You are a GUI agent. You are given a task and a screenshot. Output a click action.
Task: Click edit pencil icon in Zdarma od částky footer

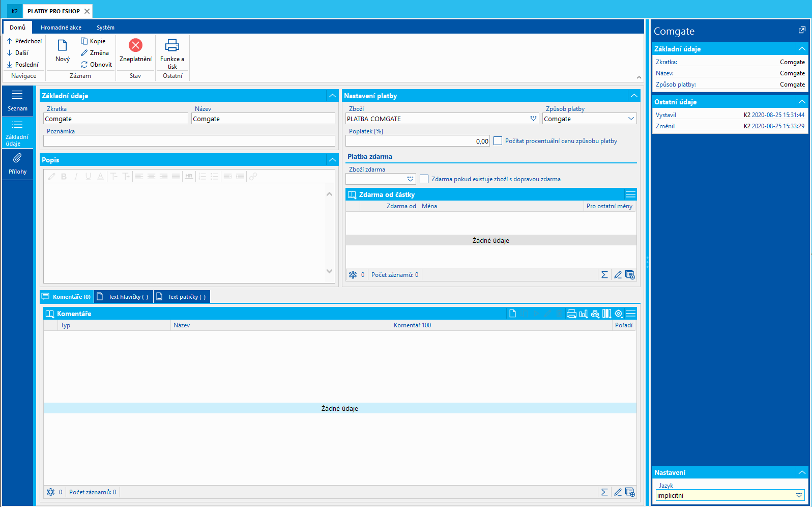(618, 275)
